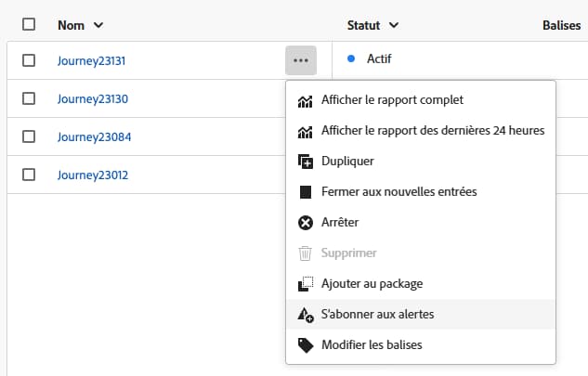
Task: Click the add to package icon
Action: pyautogui.click(x=305, y=284)
